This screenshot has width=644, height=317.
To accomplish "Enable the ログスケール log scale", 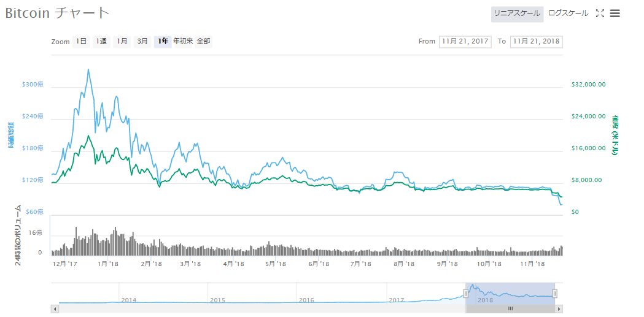I will 568,13.
